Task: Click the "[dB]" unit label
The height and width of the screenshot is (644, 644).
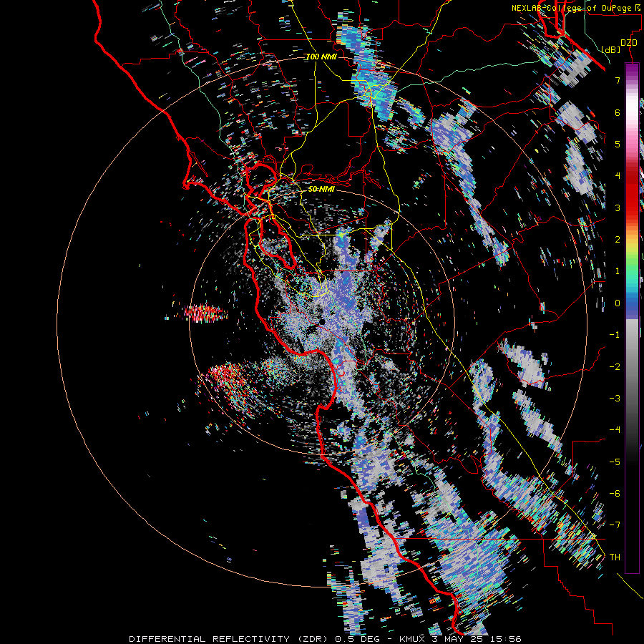Action: [610, 49]
